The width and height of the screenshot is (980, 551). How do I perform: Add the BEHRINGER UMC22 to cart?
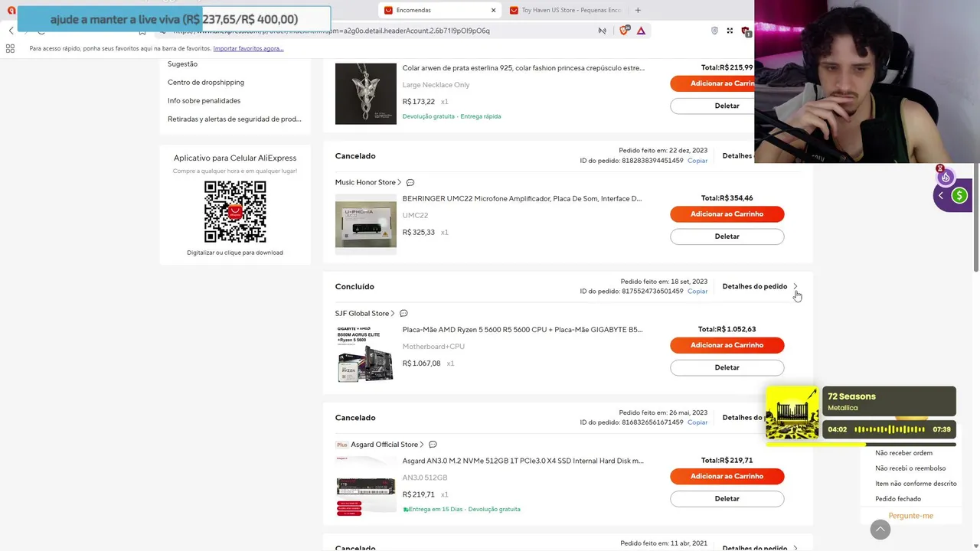(x=727, y=214)
